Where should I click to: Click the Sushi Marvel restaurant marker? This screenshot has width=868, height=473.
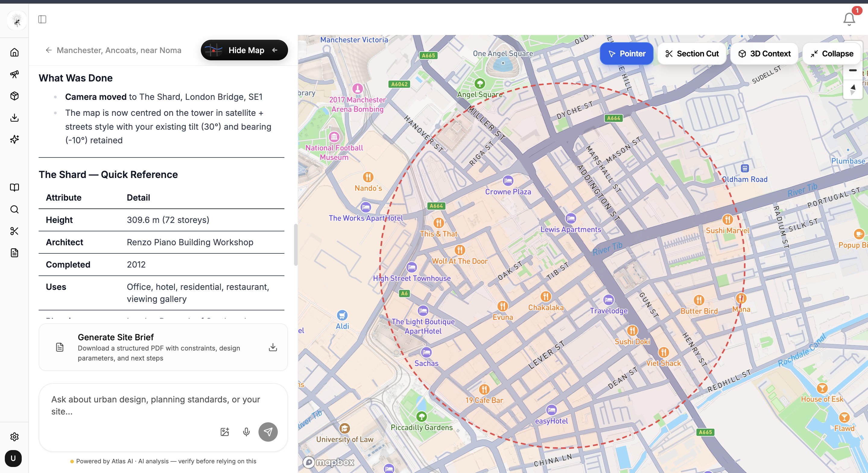[x=727, y=220]
